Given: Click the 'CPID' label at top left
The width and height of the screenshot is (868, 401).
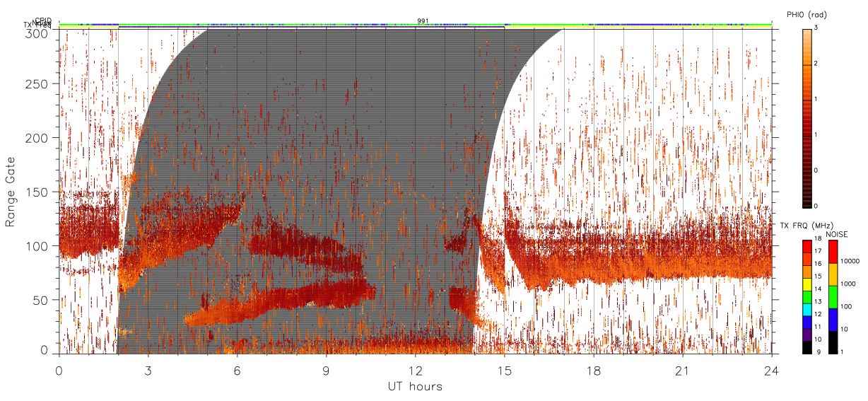Looking at the screenshot, I should (43, 21).
